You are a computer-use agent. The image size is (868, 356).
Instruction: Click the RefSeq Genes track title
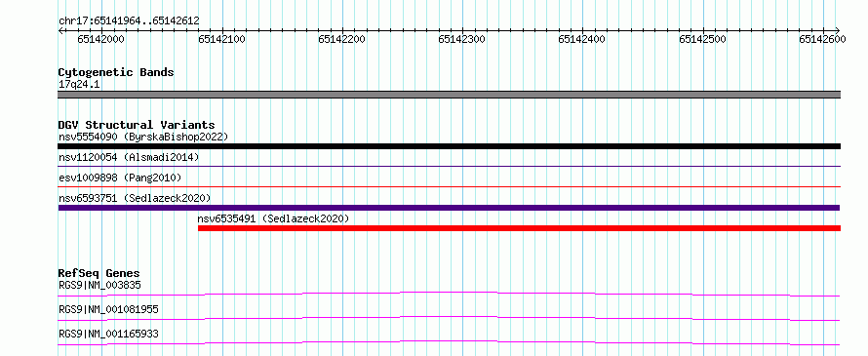[x=99, y=273]
